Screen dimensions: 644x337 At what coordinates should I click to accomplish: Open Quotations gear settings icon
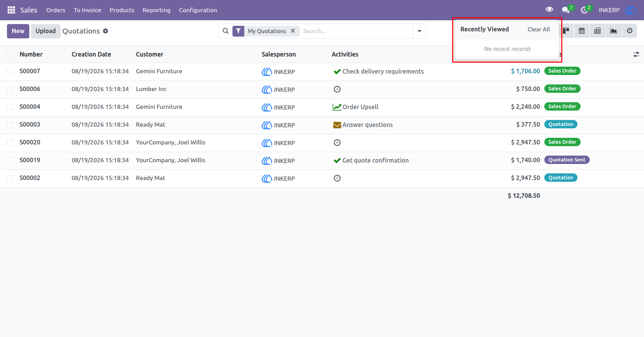coord(106,31)
